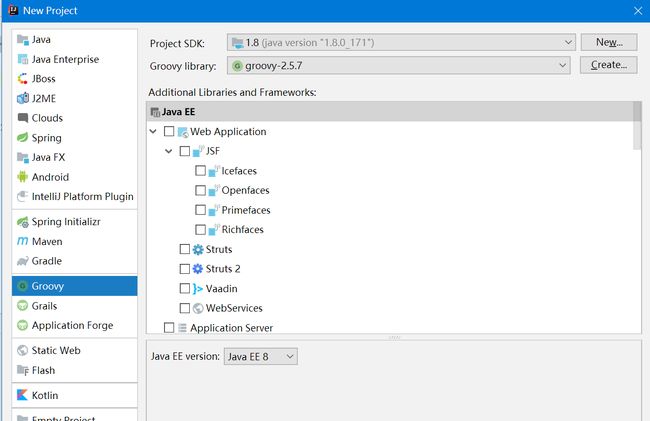
Task: Open the Project SDK dropdown
Action: click(401, 43)
